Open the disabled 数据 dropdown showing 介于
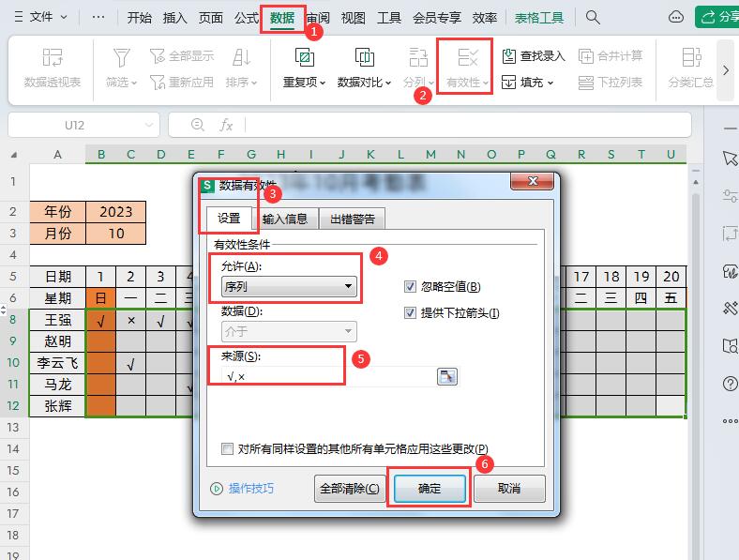The height and width of the screenshot is (560, 739). (x=289, y=331)
